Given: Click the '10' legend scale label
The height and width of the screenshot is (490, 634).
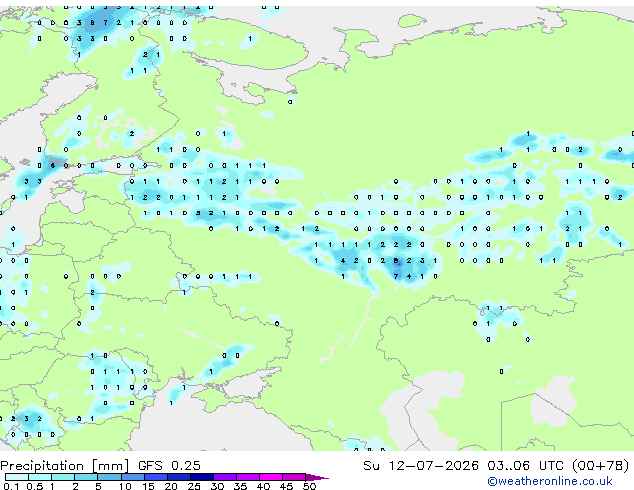Looking at the screenshot, I should [125, 486].
